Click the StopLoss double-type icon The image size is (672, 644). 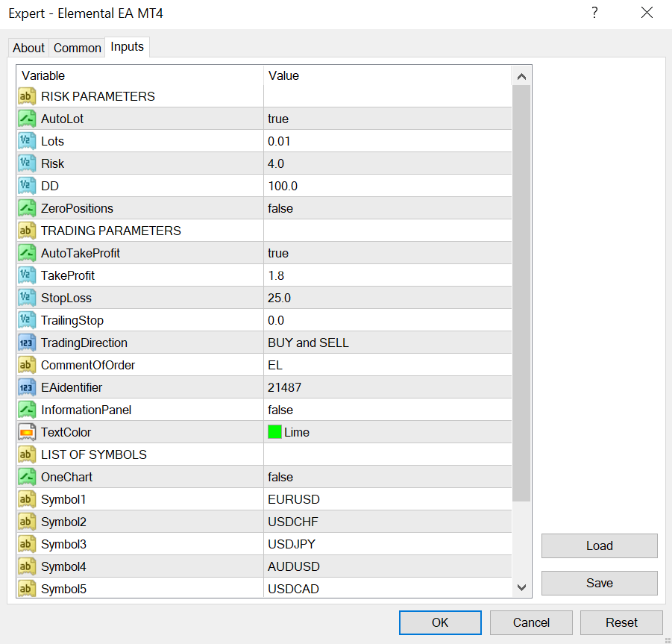[27, 298]
